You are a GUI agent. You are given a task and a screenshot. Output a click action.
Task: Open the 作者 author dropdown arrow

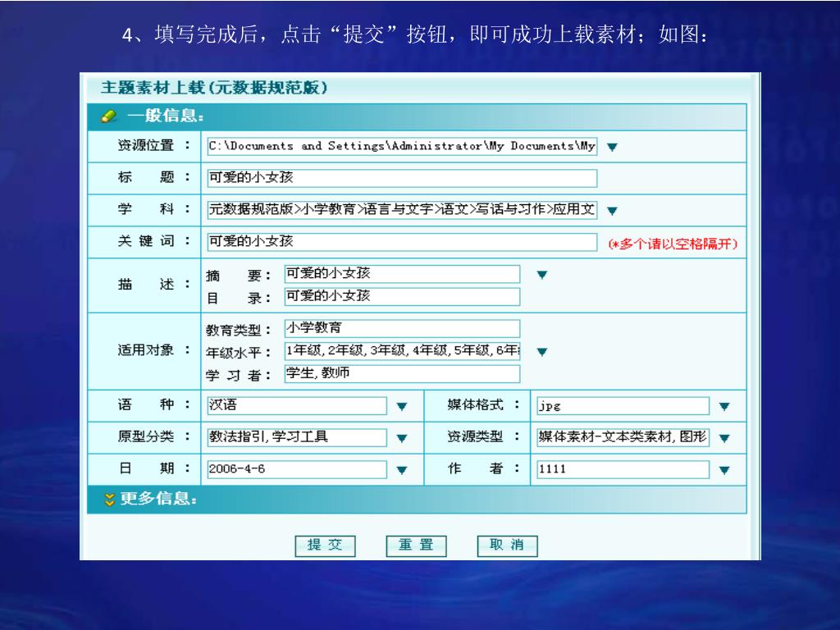pyautogui.click(x=724, y=470)
